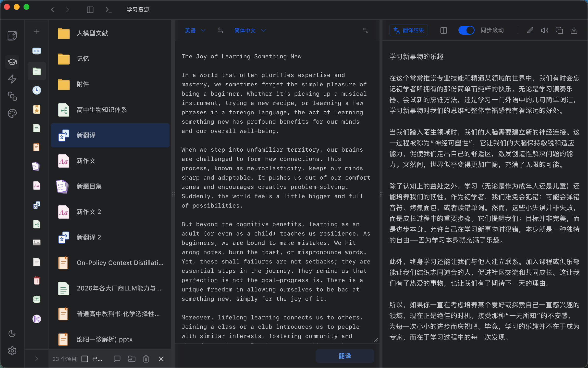The image size is (588, 368).
Task: Select the recent clock filter icon
Action: point(37,90)
